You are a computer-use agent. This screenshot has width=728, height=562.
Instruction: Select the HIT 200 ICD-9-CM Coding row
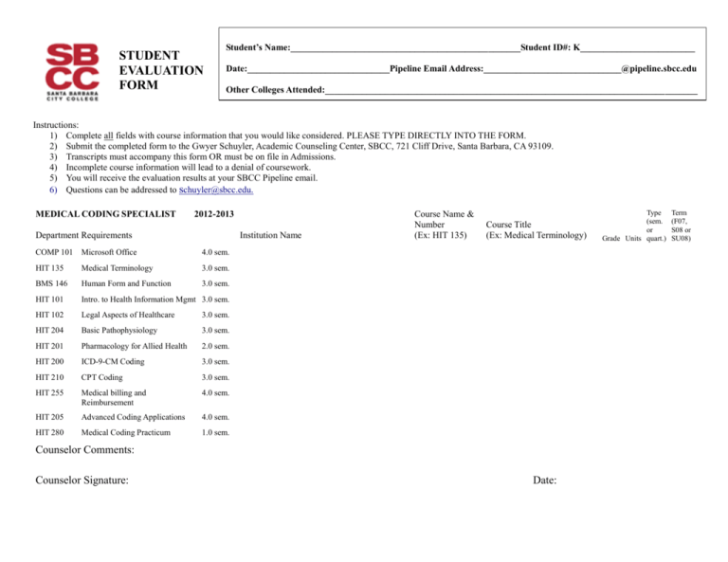[x=133, y=361]
